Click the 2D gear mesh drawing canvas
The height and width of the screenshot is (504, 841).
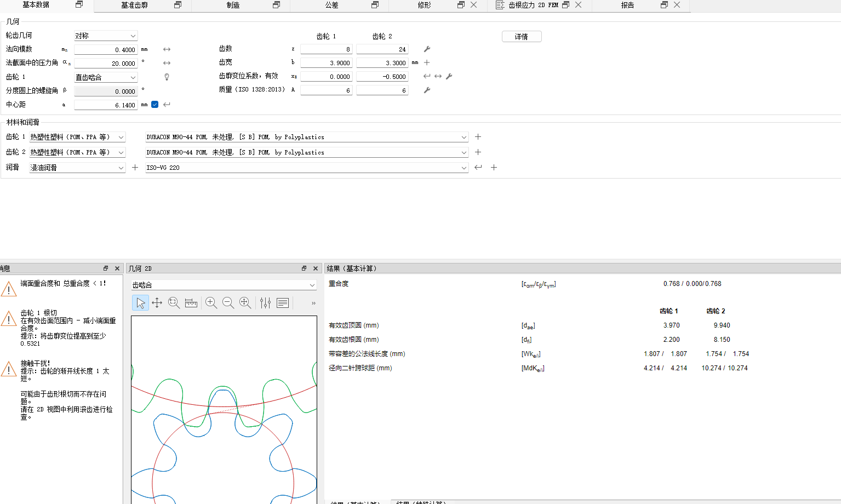[224, 410]
